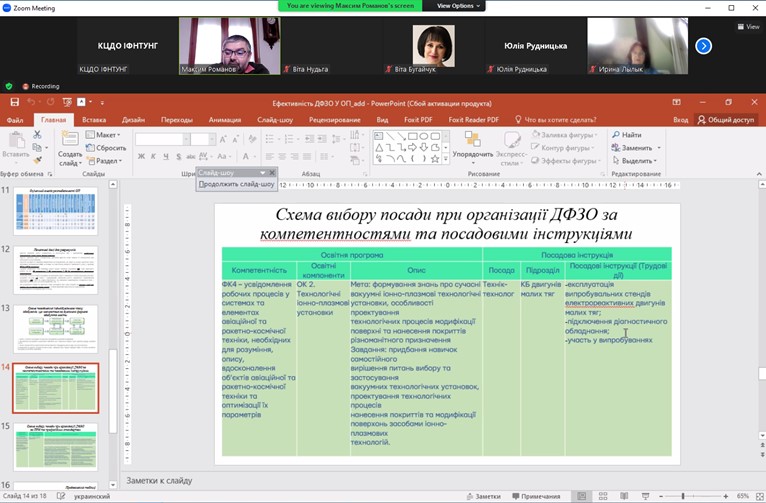Click Віта Бугайчук participant tile

tap(433, 46)
